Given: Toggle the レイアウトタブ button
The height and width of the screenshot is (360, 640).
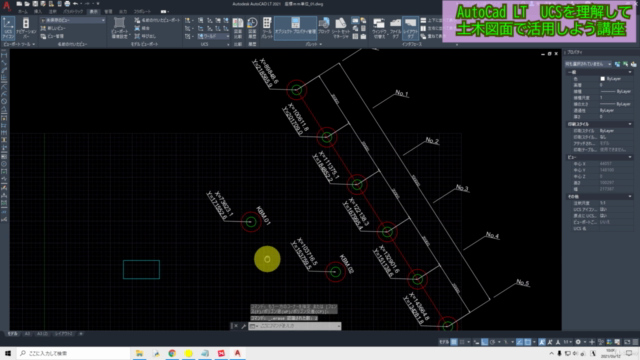Looking at the screenshot, I should point(410,28).
